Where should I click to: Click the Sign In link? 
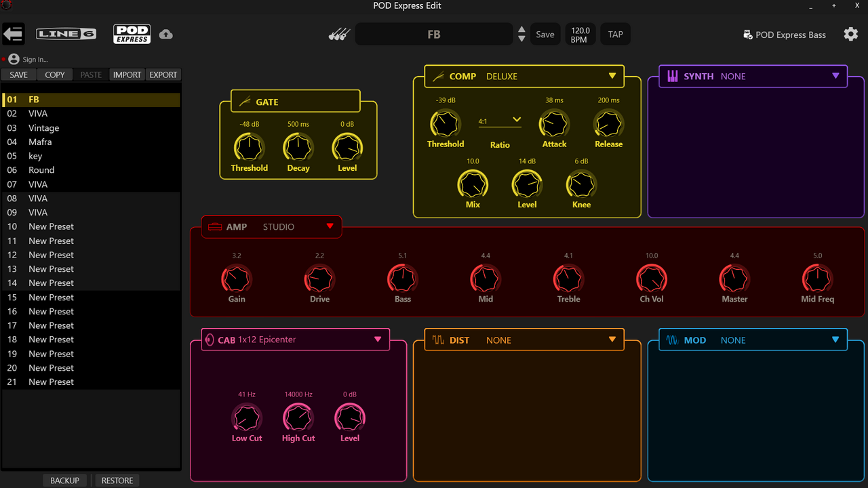tap(35, 60)
